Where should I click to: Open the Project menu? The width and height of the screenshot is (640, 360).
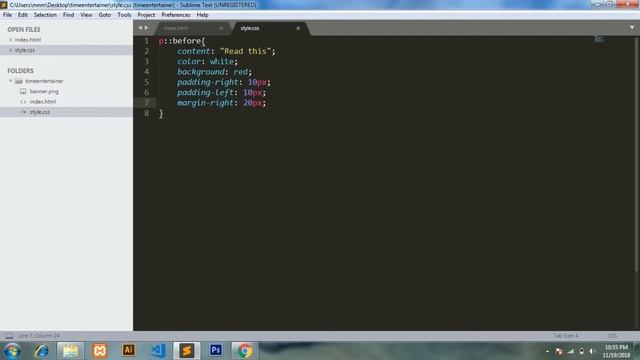[x=146, y=15]
